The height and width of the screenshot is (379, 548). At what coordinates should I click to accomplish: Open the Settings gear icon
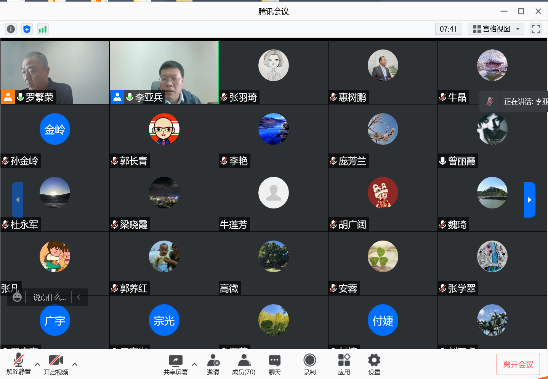click(374, 364)
